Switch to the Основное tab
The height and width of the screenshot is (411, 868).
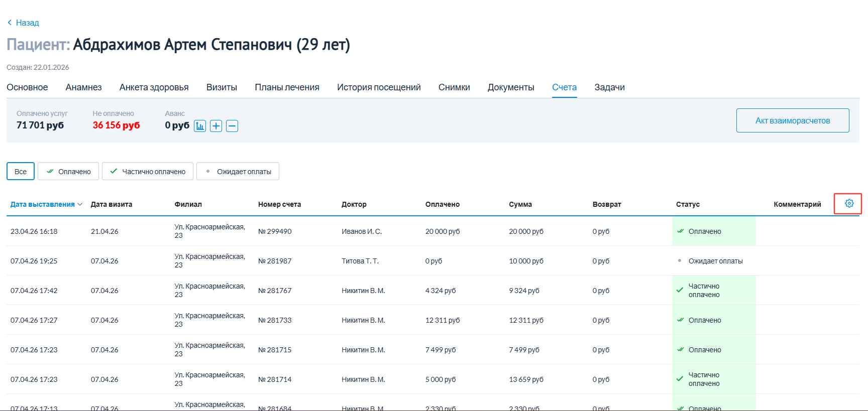click(27, 87)
